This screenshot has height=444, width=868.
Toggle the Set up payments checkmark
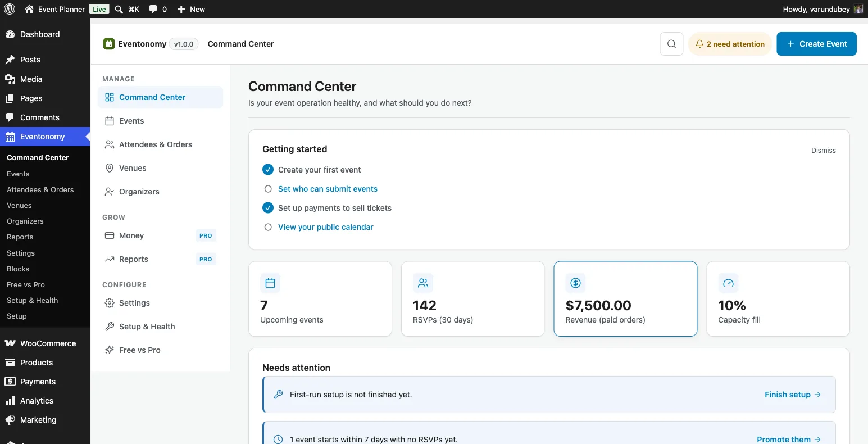268,208
